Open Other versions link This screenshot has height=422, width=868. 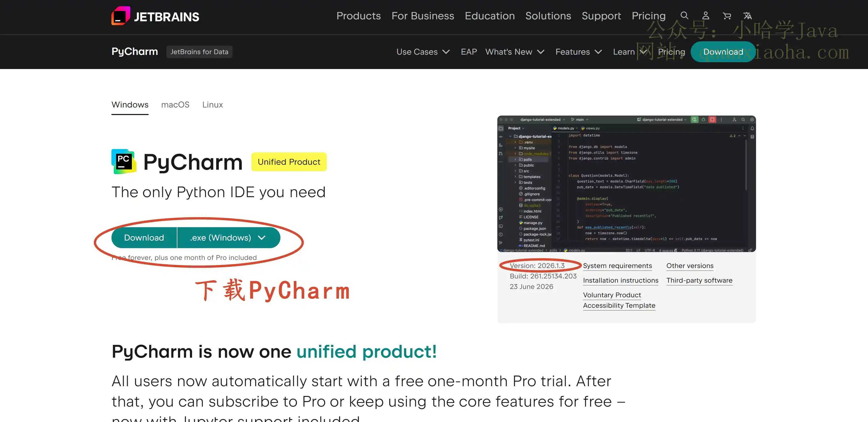tap(690, 266)
